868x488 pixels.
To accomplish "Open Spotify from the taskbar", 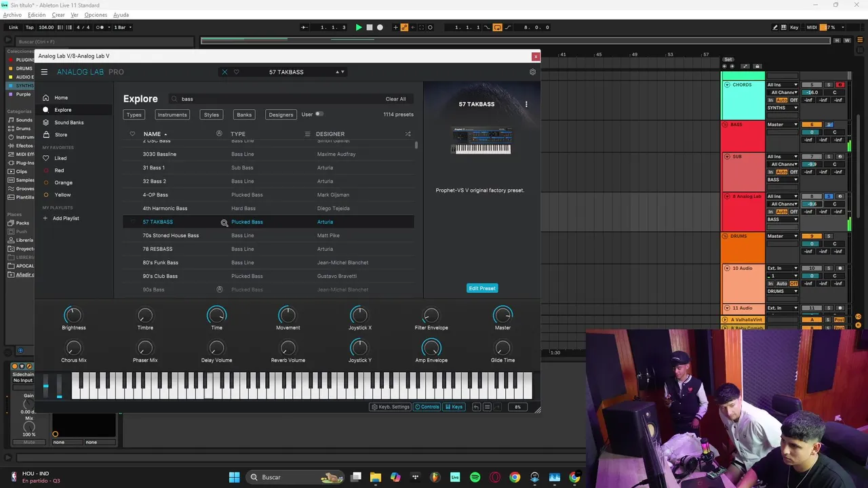I will tap(475, 477).
